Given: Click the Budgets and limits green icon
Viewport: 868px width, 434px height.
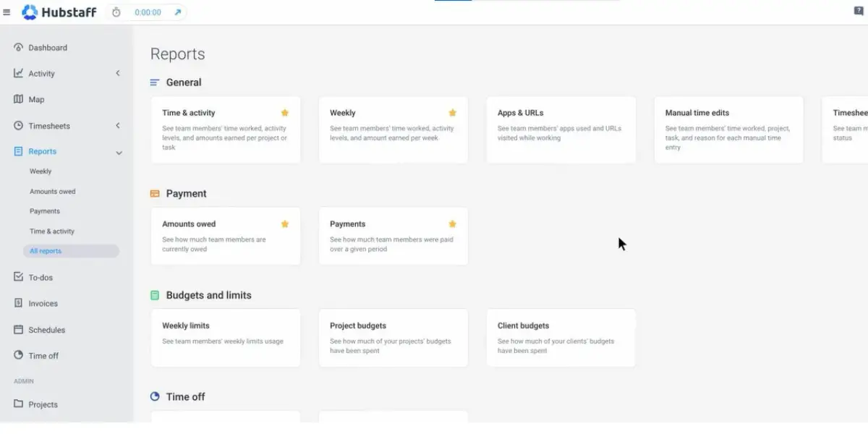Looking at the screenshot, I should 155,295.
